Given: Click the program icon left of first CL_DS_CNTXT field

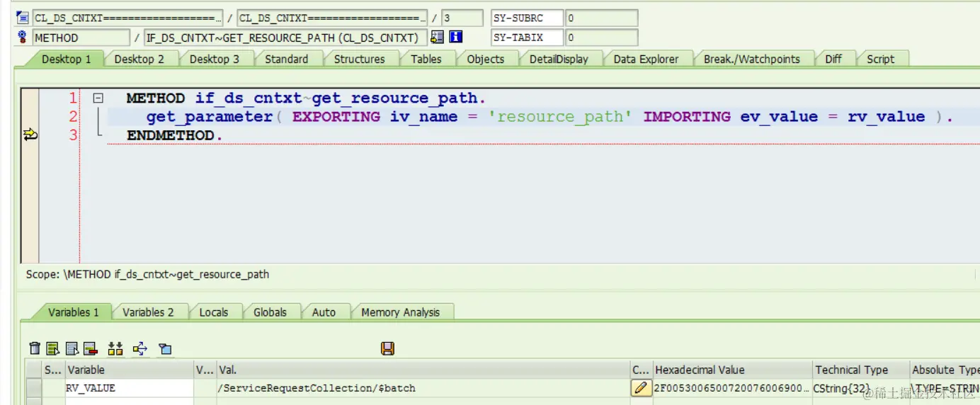Looking at the screenshot, I should tap(23, 18).
